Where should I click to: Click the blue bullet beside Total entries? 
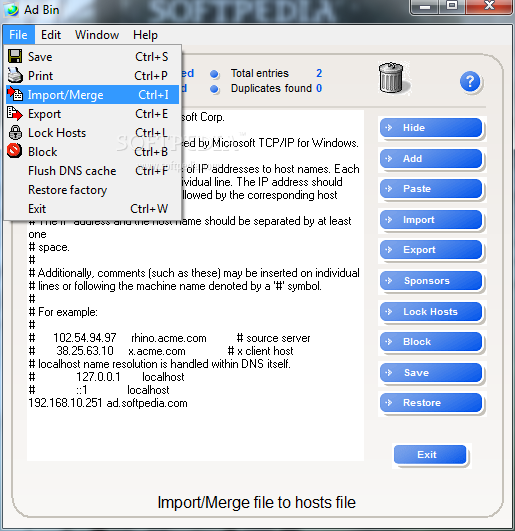[x=214, y=74]
